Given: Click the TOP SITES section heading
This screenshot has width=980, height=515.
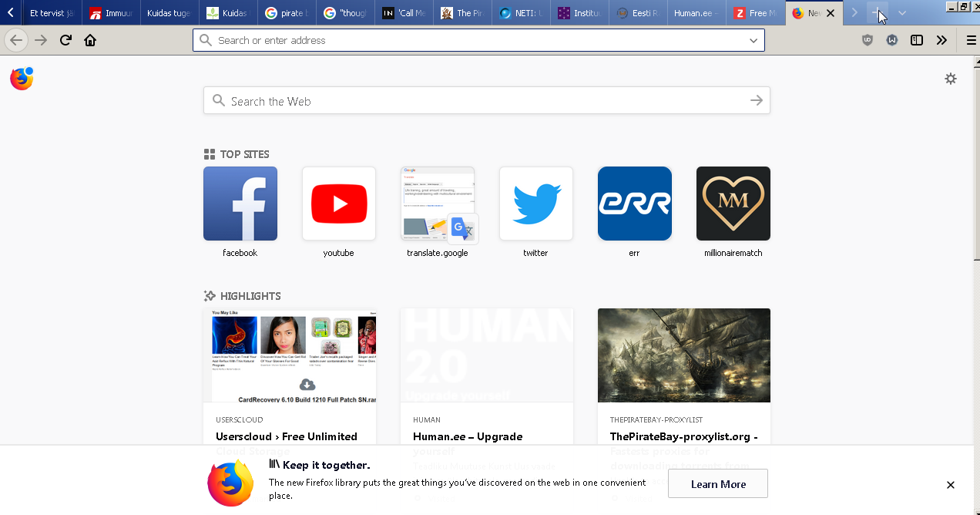Looking at the screenshot, I should pyautogui.click(x=237, y=154).
